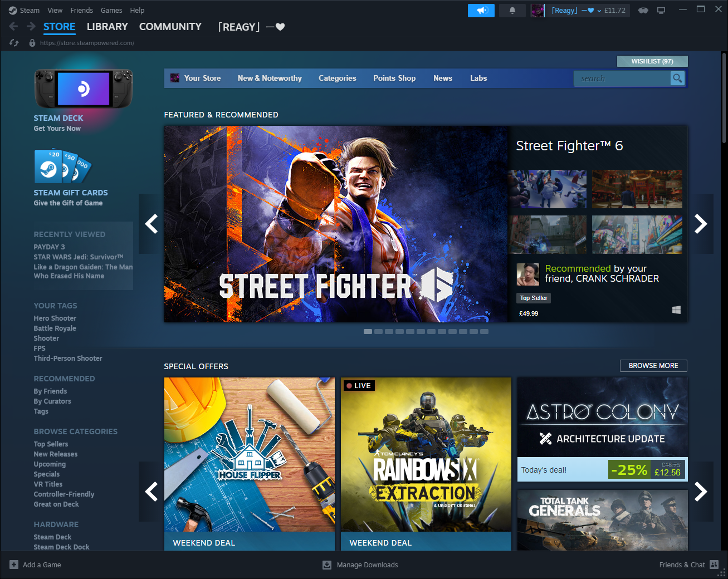Open the Total Tank Generals card
Screen dimensions: 728x579
pyautogui.click(x=603, y=521)
